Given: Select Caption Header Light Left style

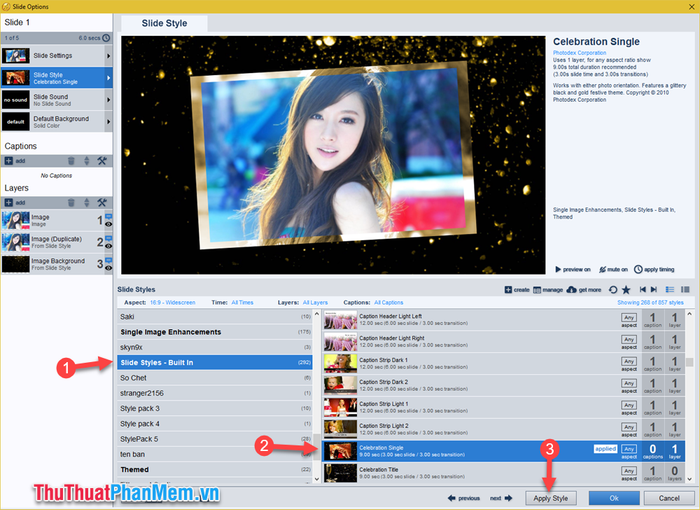Looking at the screenshot, I should 503,320.
